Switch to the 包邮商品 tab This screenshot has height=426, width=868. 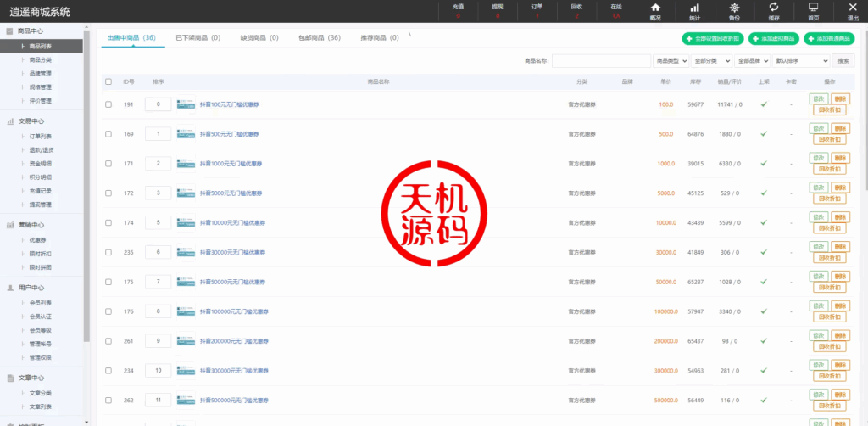(319, 38)
